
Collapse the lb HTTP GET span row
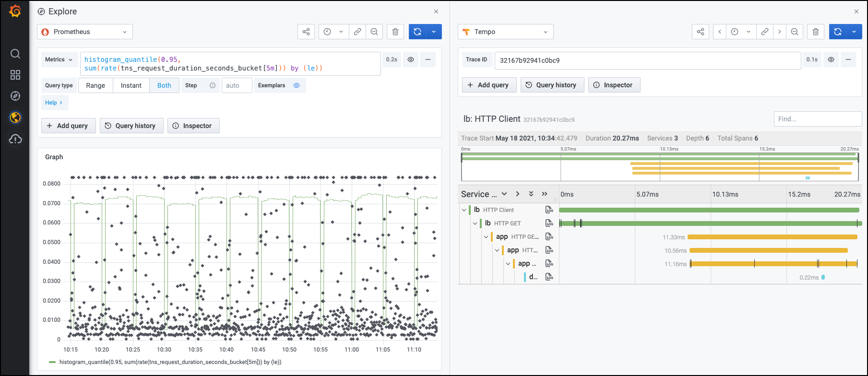point(475,223)
